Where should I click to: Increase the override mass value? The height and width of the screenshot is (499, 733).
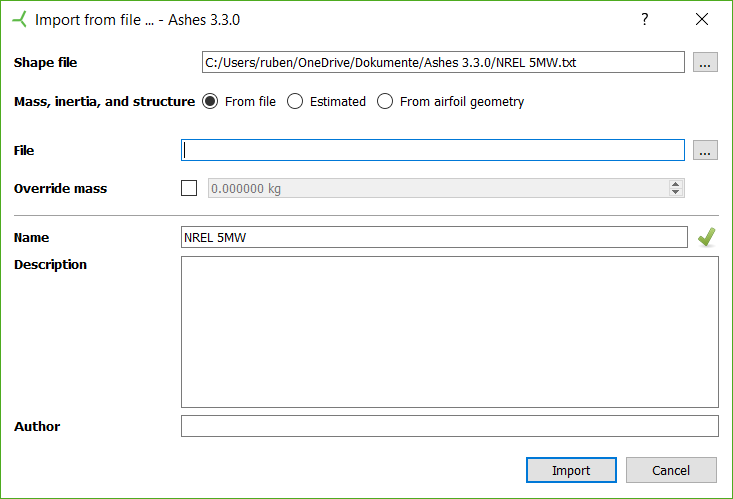point(676,184)
